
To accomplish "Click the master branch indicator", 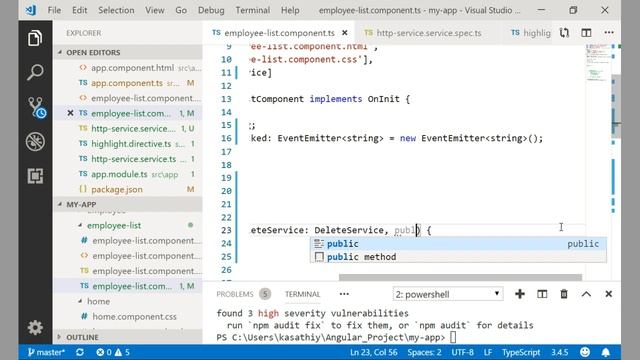I will tap(46, 352).
